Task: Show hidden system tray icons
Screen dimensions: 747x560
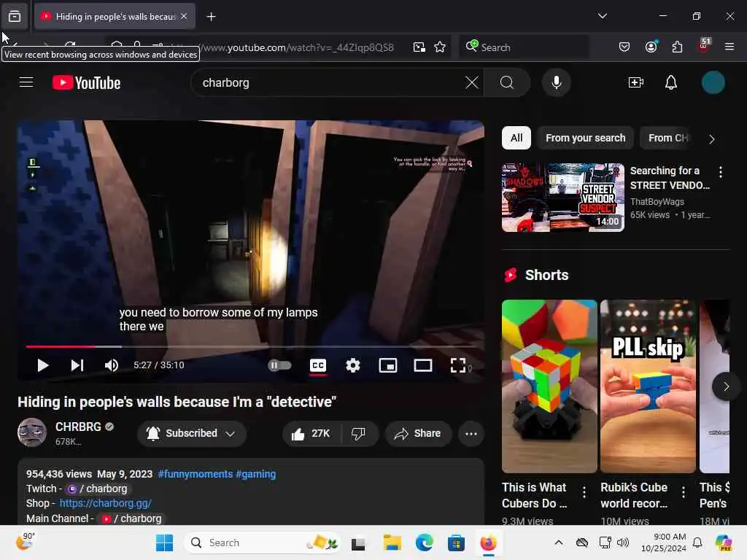Action: (558, 542)
